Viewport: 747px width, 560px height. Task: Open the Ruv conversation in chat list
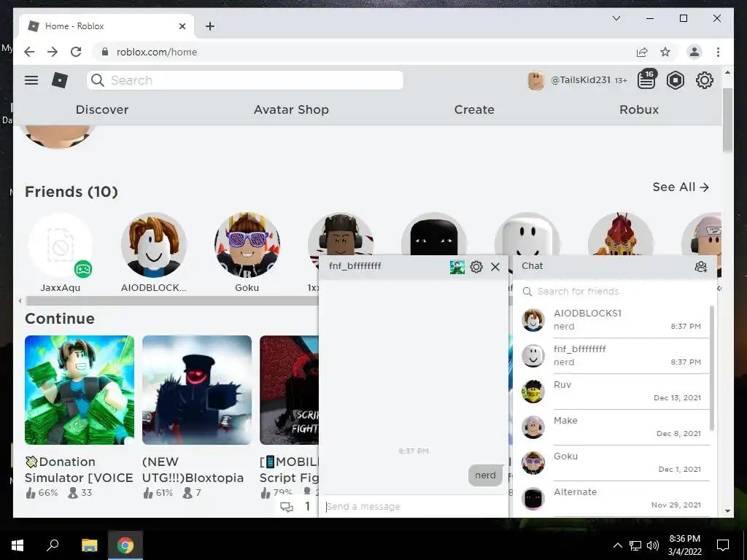(x=611, y=392)
